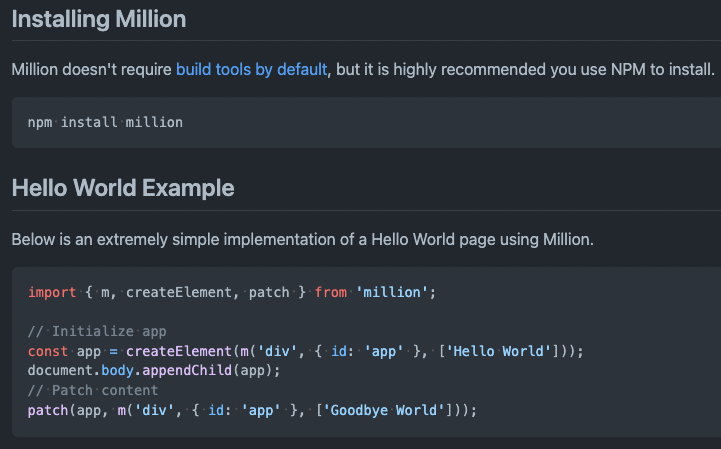721x449 pixels.
Task: Click the 'npm install million' command text
Action: [x=105, y=122]
